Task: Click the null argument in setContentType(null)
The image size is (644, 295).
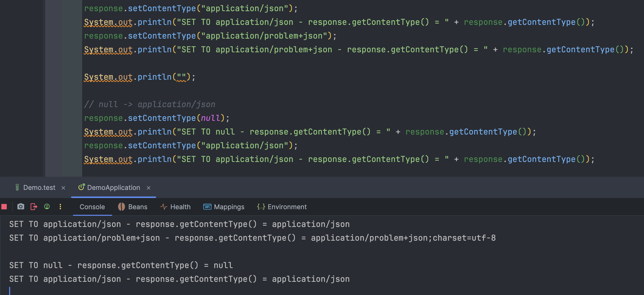Action: pyautogui.click(x=210, y=118)
